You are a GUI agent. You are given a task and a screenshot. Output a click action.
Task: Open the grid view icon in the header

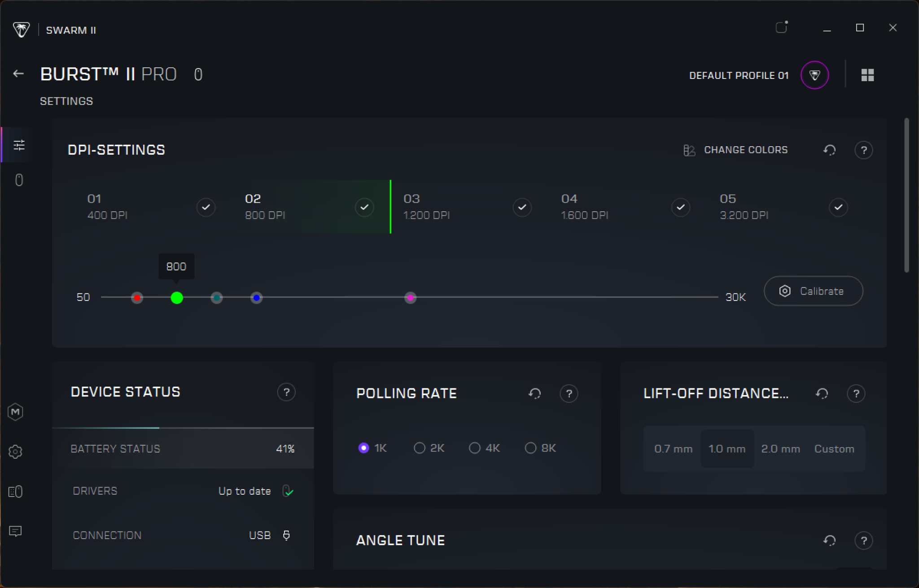click(867, 75)
